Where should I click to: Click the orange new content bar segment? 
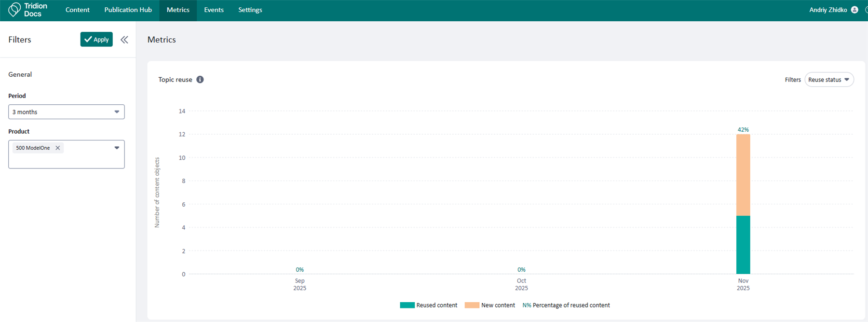tap(743, 175)
